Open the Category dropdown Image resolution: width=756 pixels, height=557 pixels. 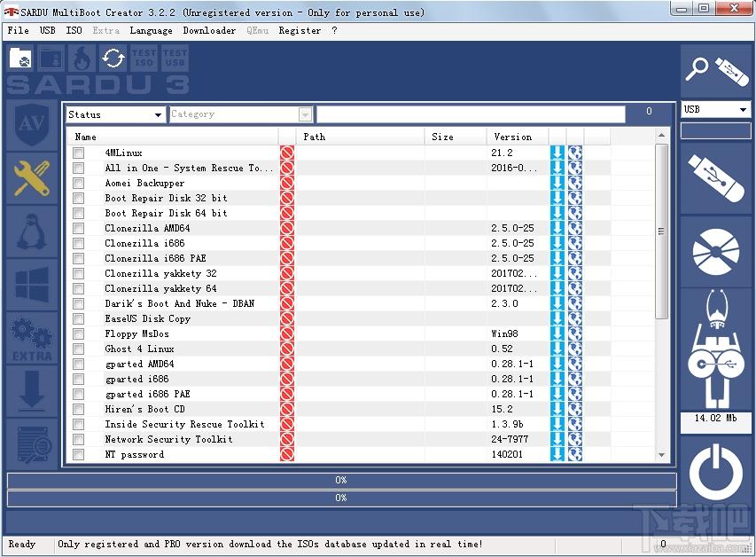(240, 114)
